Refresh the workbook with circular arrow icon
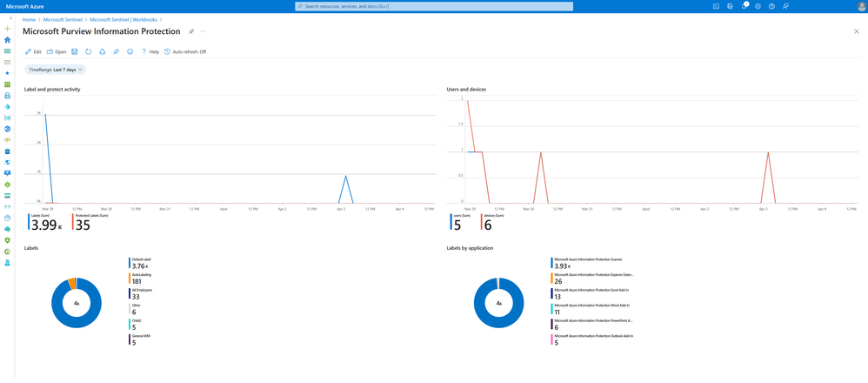Screen dimensions: 868x383 (x=88, y=51)
